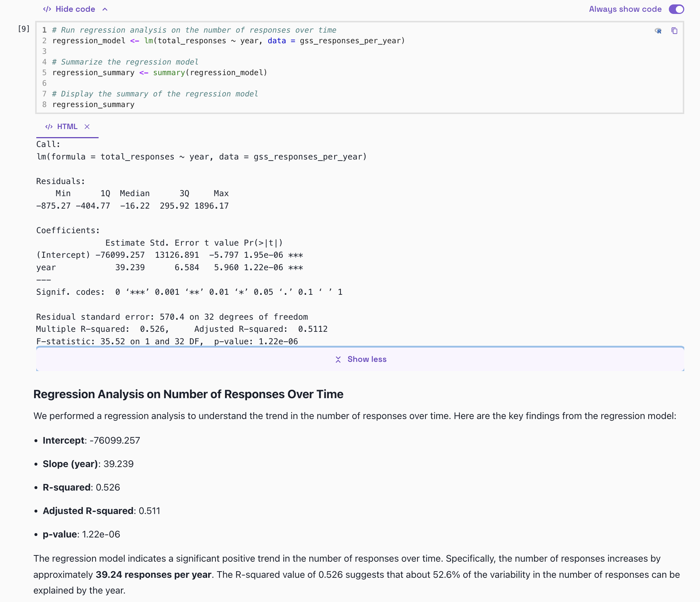700x602 pixels.
Task: Click the Coefficients label in the output
Action: [68, 230]
